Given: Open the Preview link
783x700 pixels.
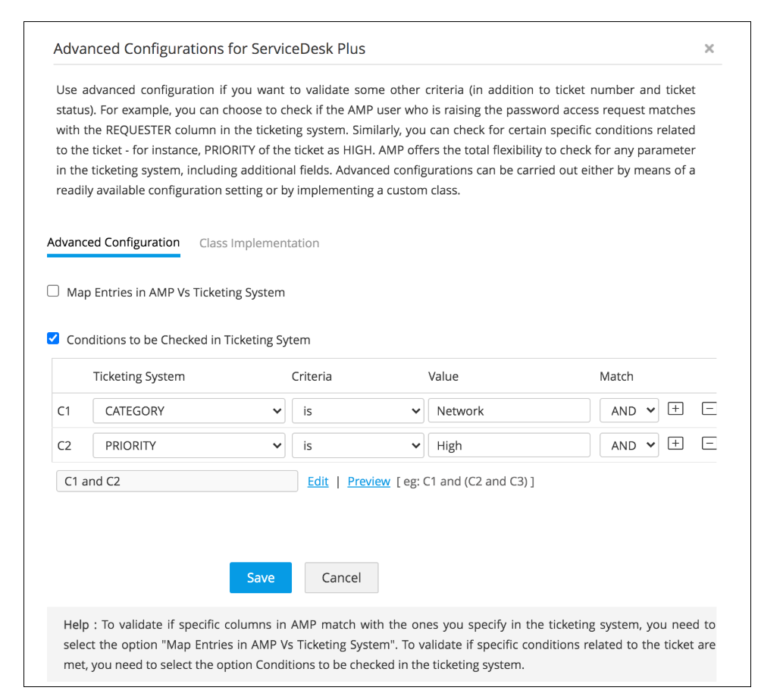Looking at the screenshot, I should click(369, 482).
